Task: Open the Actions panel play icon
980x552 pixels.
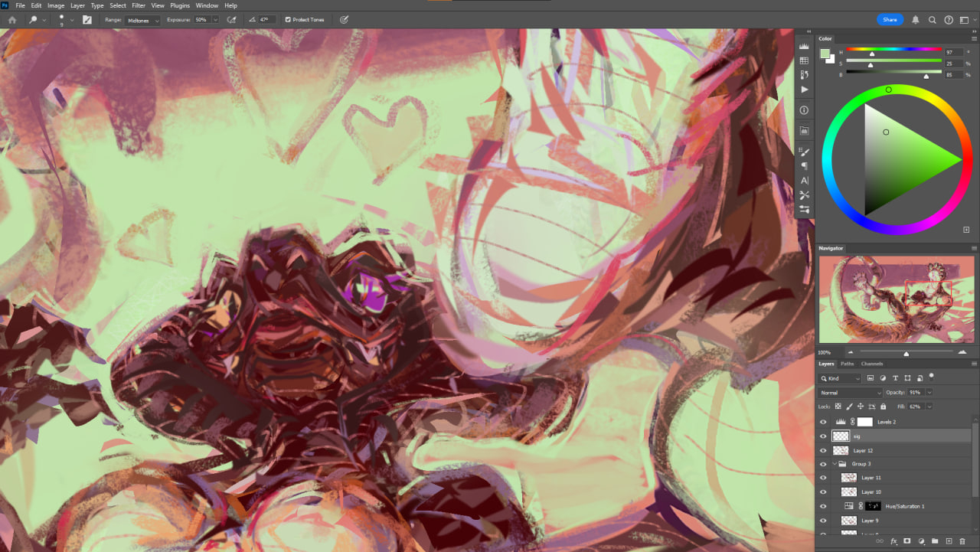Action: click(804, 90)
